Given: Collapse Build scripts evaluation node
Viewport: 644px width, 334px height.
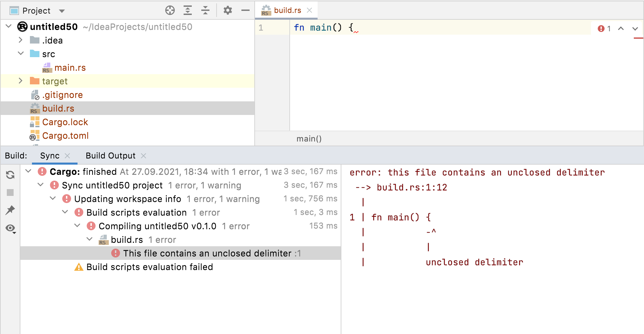Looking at the screenshot, I should click(65, 212).
